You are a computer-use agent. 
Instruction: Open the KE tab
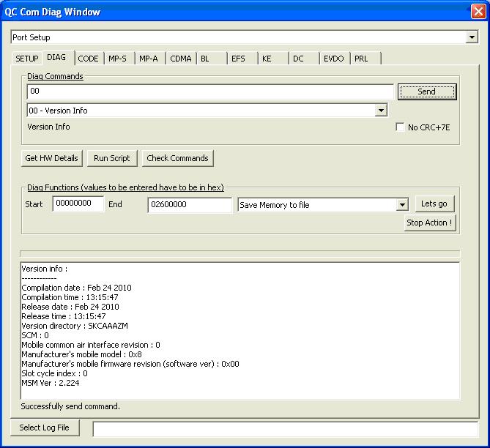click(272, 59)
